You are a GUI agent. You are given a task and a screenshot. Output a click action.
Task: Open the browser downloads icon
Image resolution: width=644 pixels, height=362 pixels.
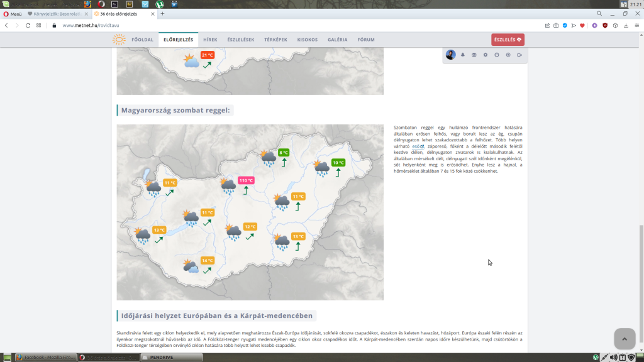(x=626, y=25)
